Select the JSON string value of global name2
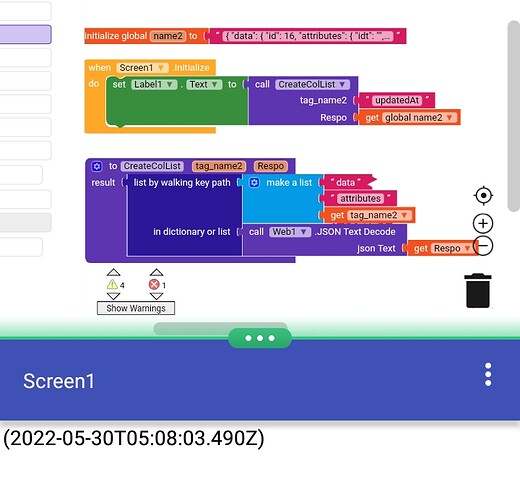The image size is (520, 500). 308,36
